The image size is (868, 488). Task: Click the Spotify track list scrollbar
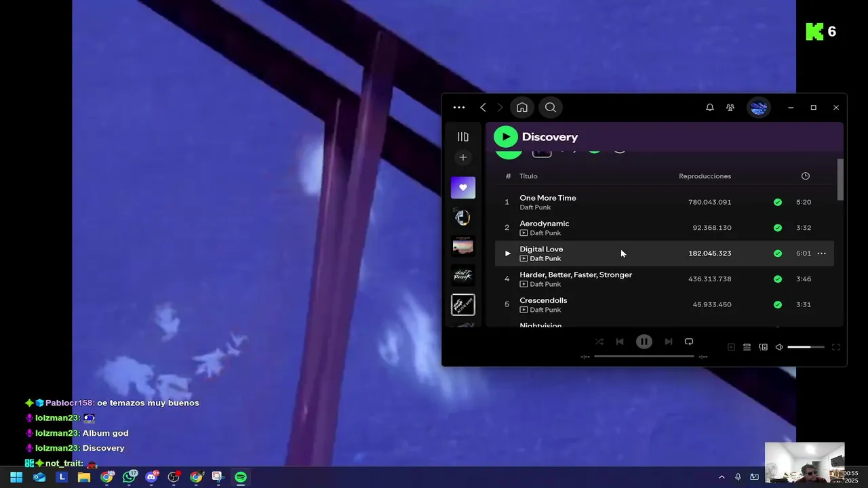841,180
